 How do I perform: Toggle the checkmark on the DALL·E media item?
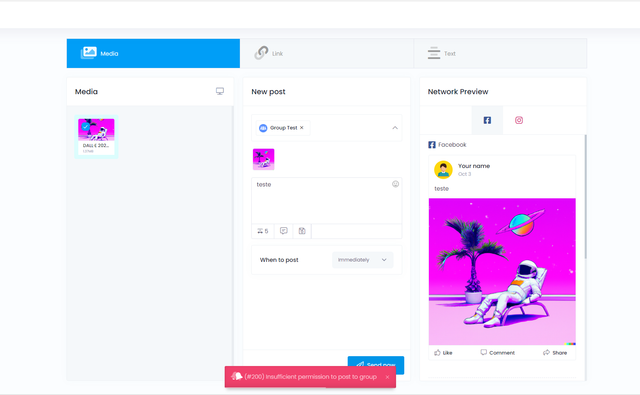pos(85,126)
